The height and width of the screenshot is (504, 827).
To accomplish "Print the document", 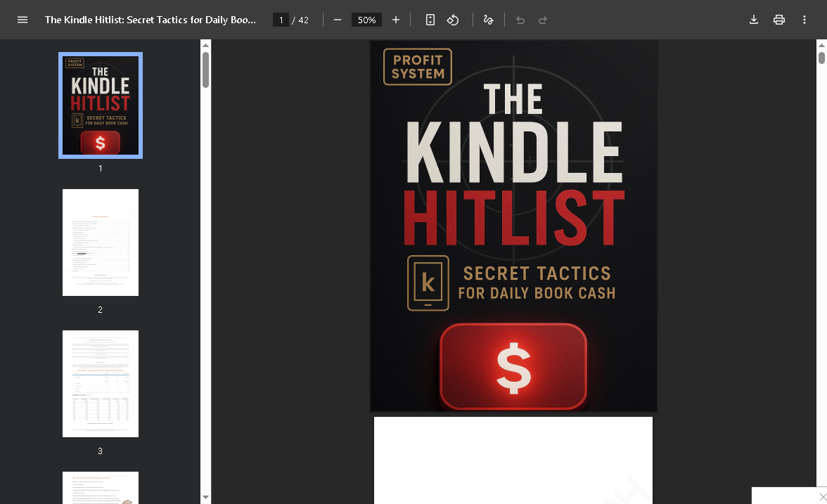I will [x=779, y=20].
